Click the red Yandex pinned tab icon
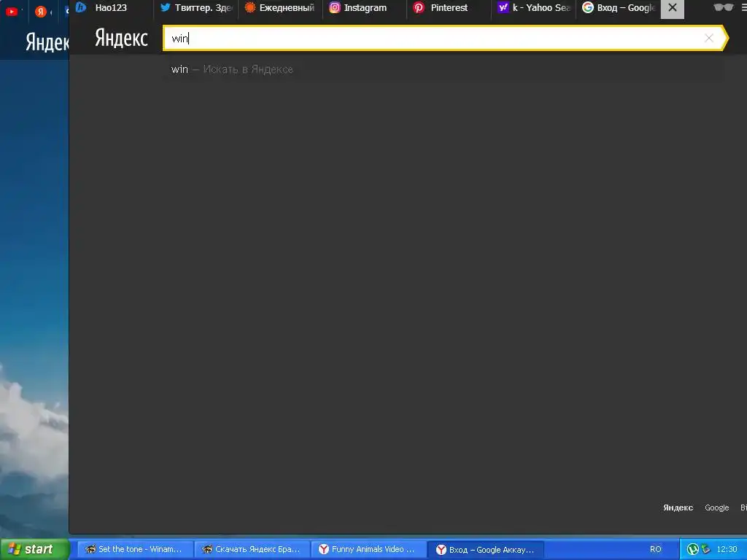 pos(41,12)
